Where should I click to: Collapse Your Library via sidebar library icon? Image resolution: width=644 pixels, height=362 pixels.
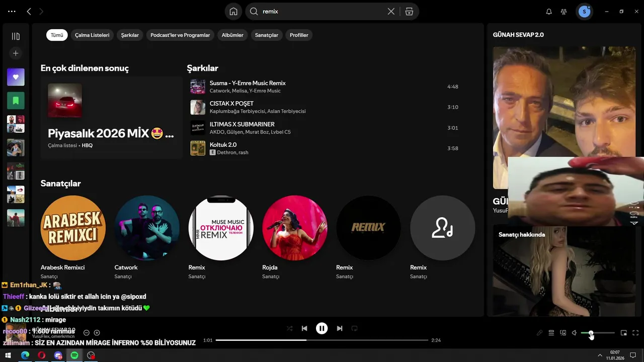point(16,36)
